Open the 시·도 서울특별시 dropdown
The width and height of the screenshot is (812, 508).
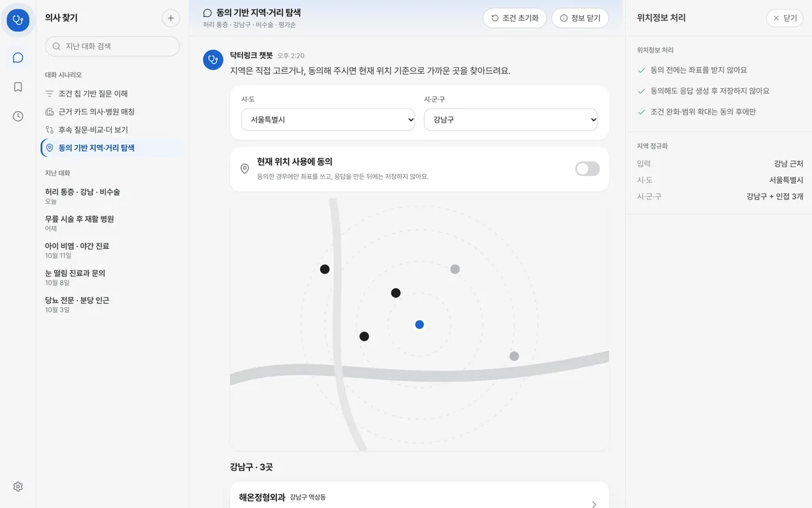tap(328, 119)
